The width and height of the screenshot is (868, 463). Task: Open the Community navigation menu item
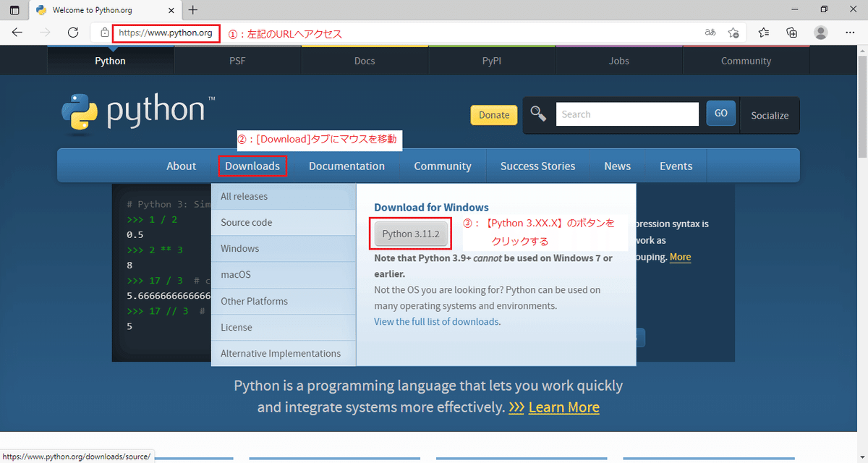click(x=443, y=166)
